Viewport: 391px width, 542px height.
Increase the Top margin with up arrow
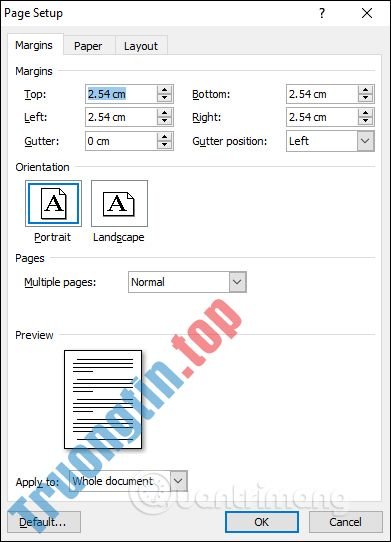(x=165, y=90)
